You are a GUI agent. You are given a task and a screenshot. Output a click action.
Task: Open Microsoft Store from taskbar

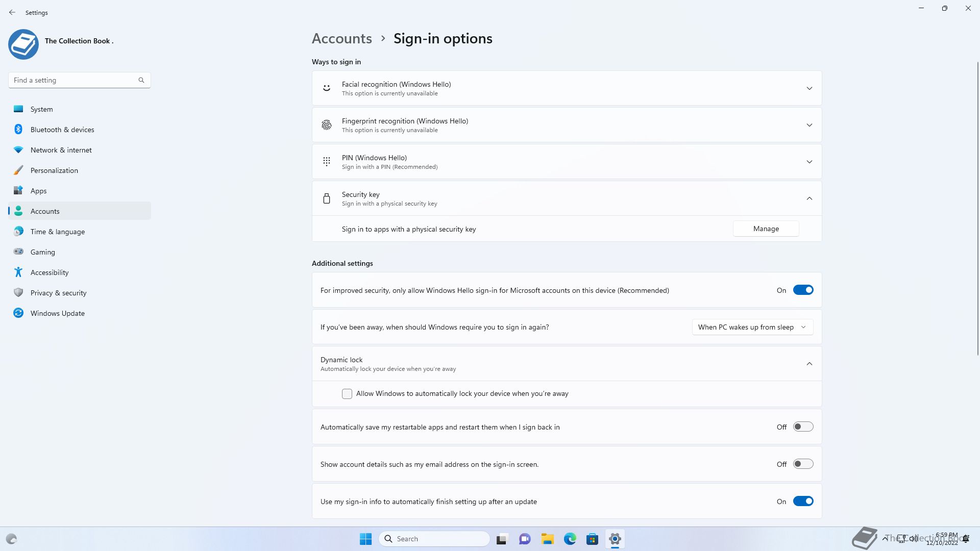click(x=592, y=539)
